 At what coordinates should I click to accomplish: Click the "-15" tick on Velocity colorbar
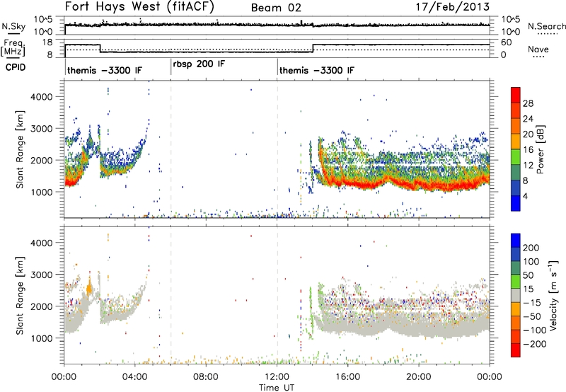pos(531,303)
